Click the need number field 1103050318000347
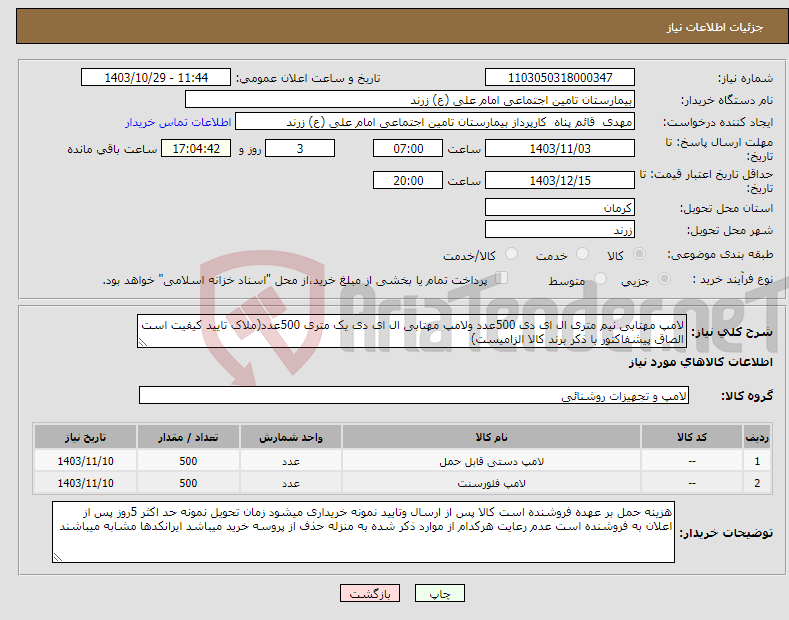The image size is (789, 620). click(560, 78)
